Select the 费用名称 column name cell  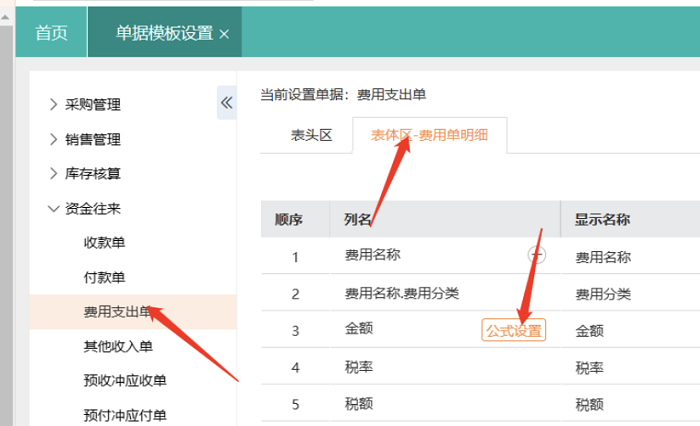coord(372,255)
